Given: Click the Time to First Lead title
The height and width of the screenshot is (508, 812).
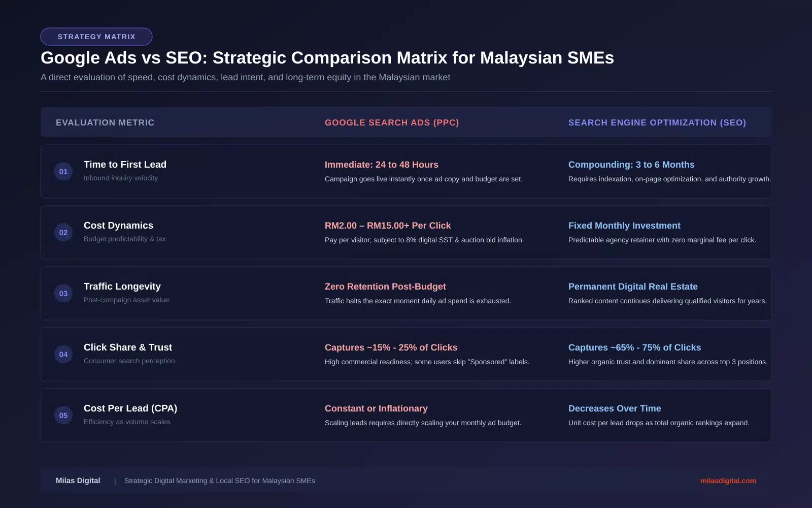Looking at the screenshot, I should [x=125, y=165].
